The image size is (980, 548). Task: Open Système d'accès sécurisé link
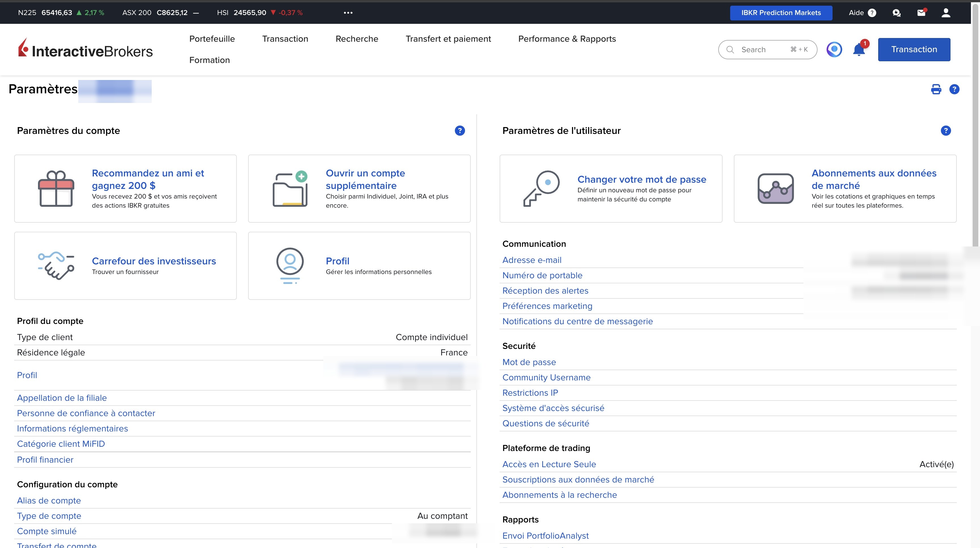(553, 408)
